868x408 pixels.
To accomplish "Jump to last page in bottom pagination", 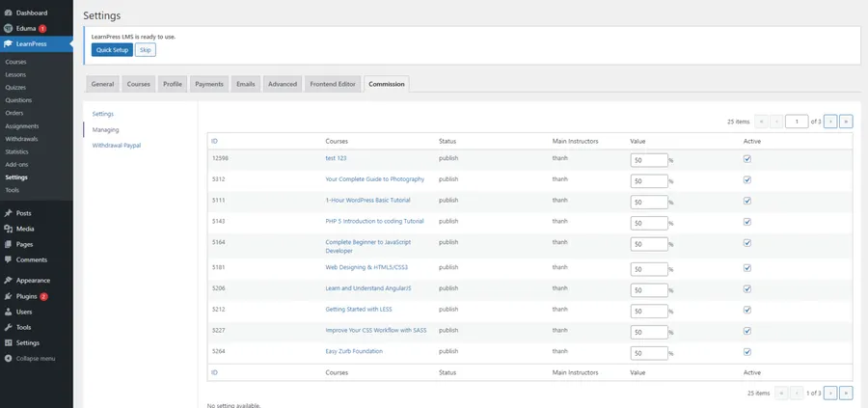I will click(846, 394).
